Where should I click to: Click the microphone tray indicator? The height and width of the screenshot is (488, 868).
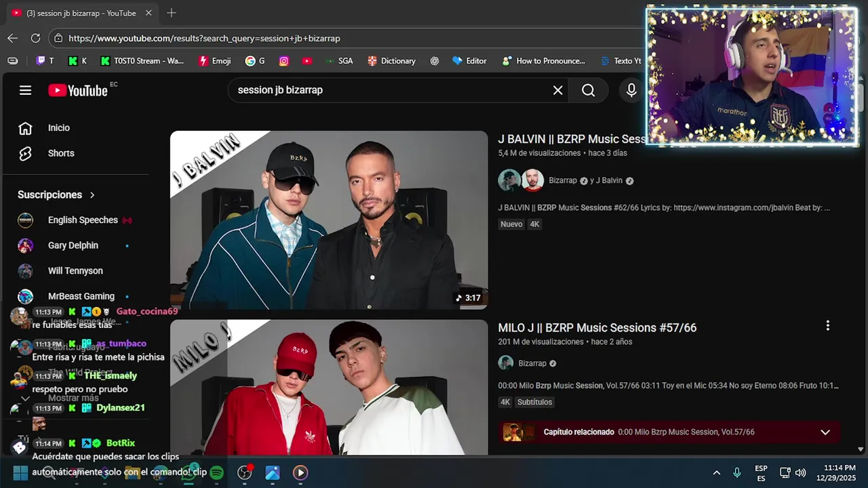tap(737, 473)
